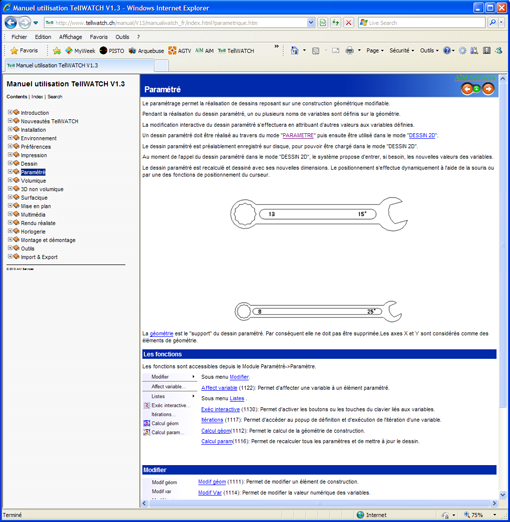Click the Home page icon
The width and height of the screenshot is (510, 522).
coord(295,51)
